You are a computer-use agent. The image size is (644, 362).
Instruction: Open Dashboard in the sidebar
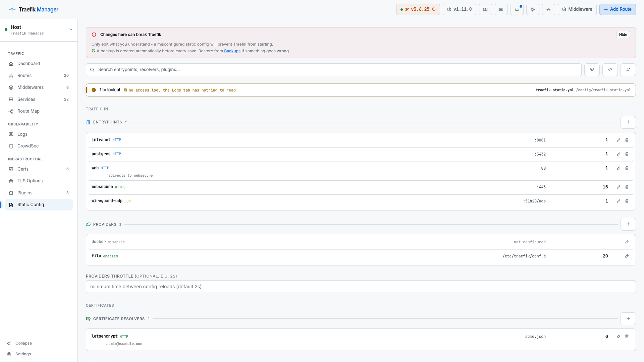tap(39, 64)
